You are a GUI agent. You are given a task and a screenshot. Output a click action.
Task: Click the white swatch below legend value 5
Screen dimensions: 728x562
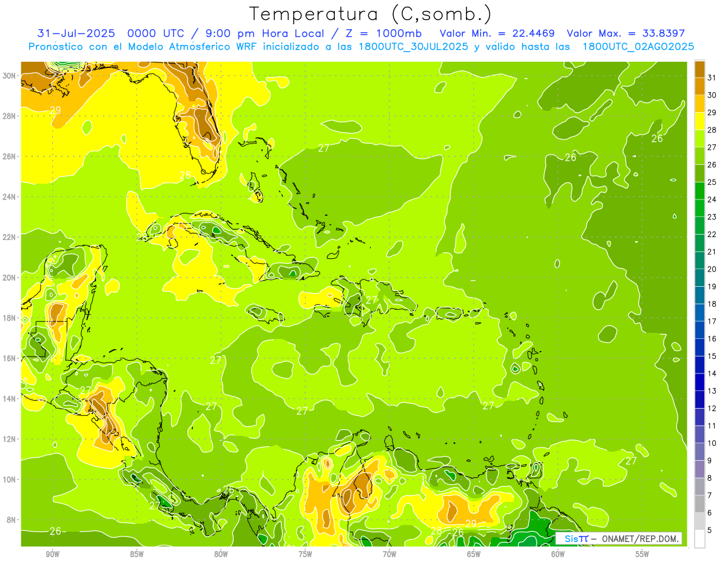pos(699,539)
